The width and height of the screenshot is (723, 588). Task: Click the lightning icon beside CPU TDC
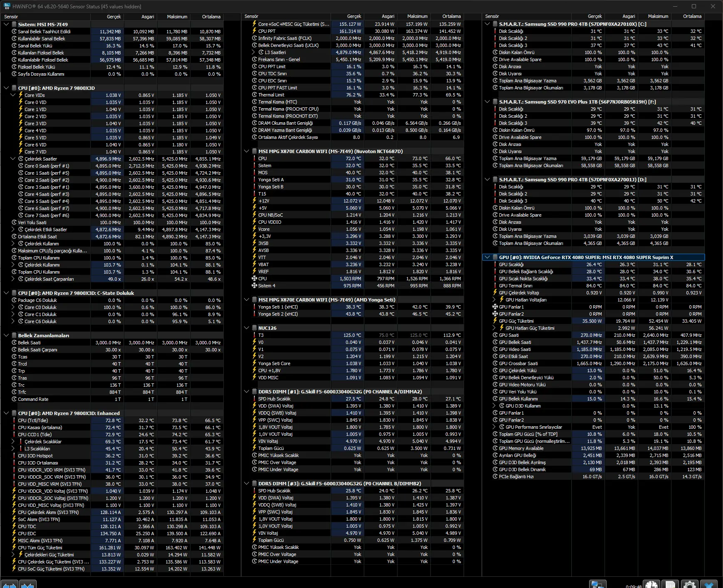pyautogui.click(x=14, y=526)
